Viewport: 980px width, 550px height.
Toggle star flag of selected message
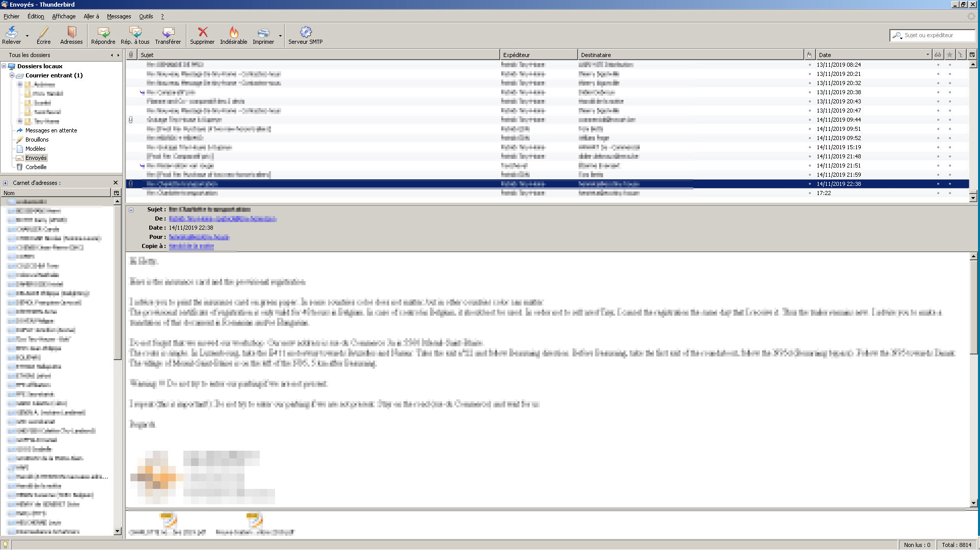[x=950, y=184]
